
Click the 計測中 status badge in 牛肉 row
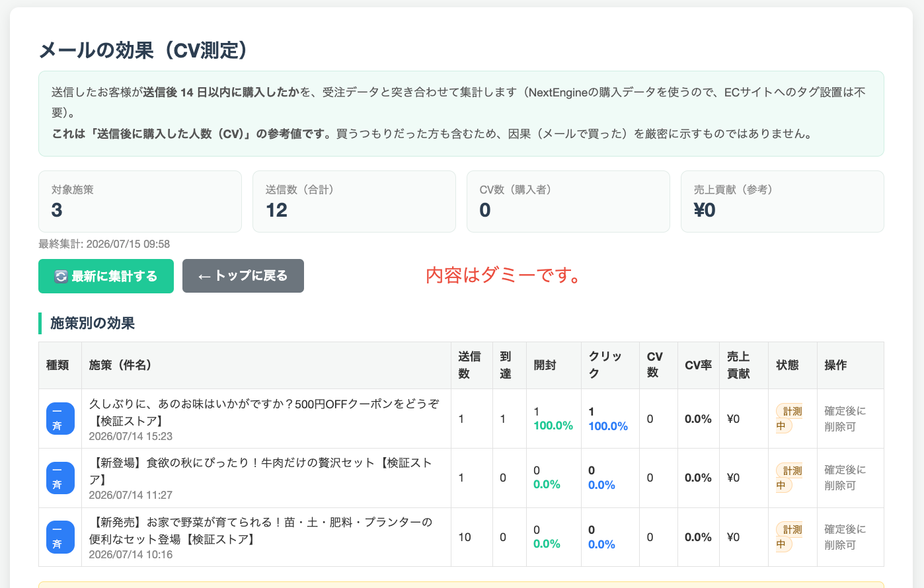coord(789,478)
